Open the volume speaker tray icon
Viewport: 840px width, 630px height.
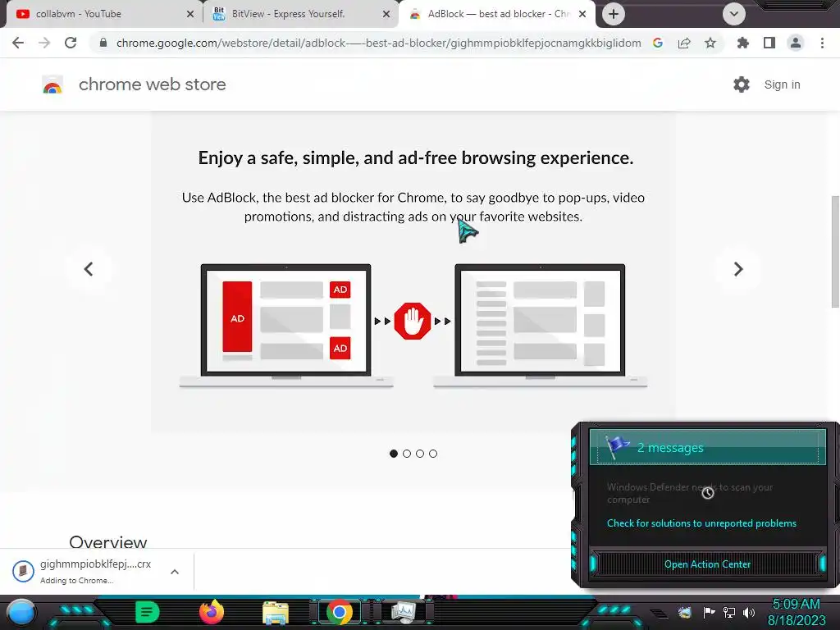pos(749,612)
